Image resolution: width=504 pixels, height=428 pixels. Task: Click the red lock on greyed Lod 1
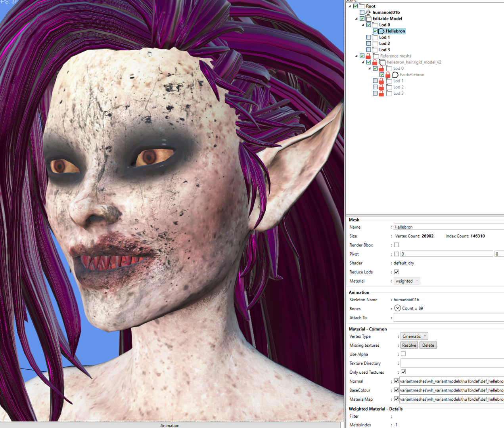click(x=381, y=81)
